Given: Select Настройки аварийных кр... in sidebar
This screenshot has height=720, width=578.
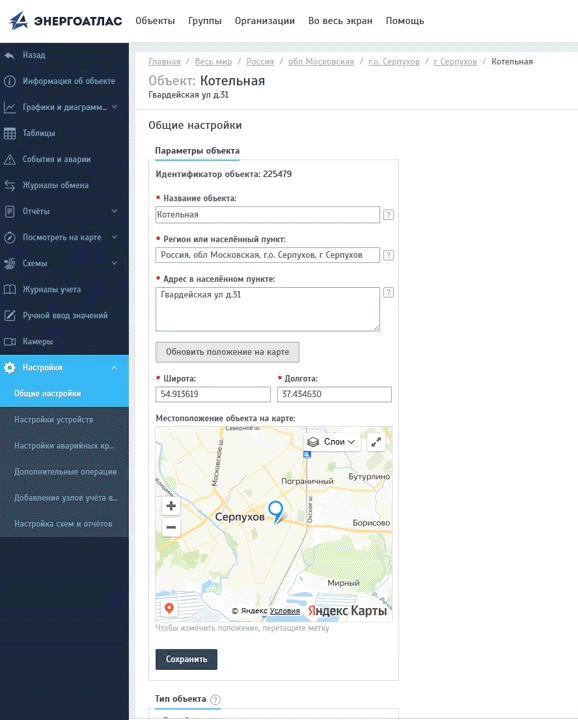Looking at the screenshot, I should [x=64, y=446].
